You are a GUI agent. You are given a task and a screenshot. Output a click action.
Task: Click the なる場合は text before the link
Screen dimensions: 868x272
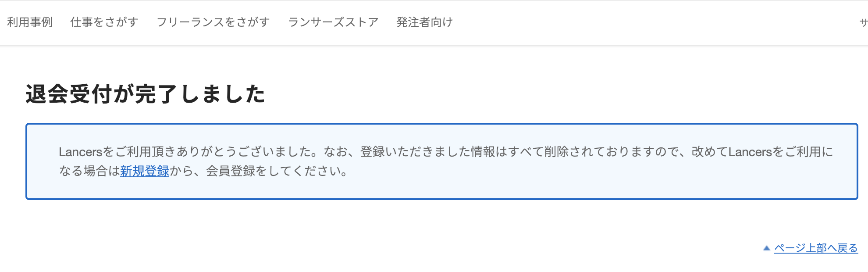pyautogui.click(x=89, y=171)
